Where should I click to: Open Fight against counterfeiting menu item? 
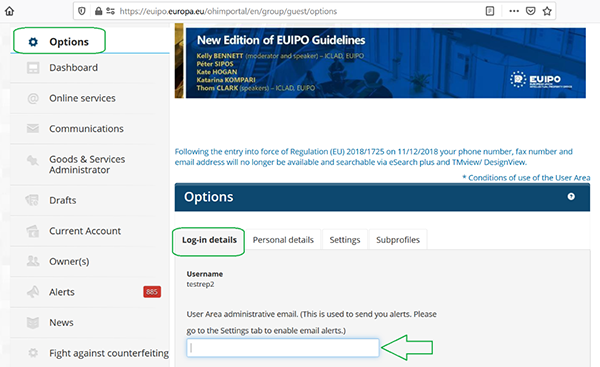click(109, 353)
